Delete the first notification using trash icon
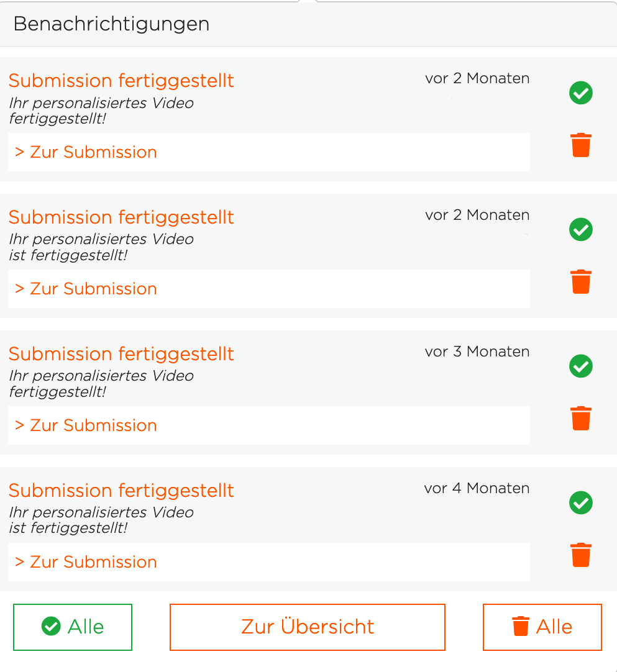The width and height of the screenshot is (617, 672). tap(581, 145)
